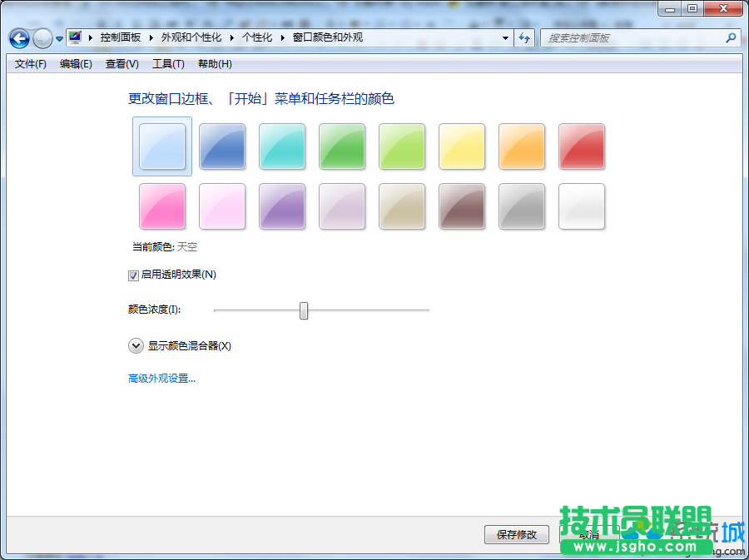Viewport: 749px width, 560px height.
Task: Click the 颜色浓度 slider handle
Action: 304,310
